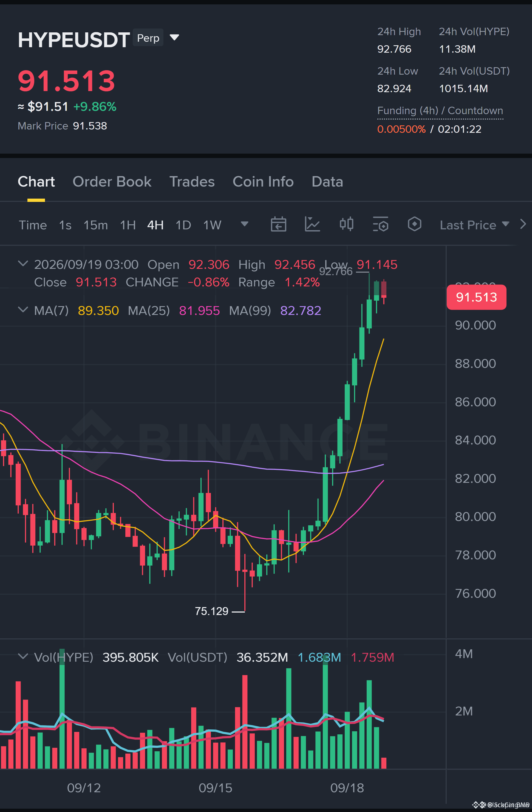Collapse the Vol(HYPE) indicator chevron
Screen dimensions: 532x812
(x=23, y=656)
